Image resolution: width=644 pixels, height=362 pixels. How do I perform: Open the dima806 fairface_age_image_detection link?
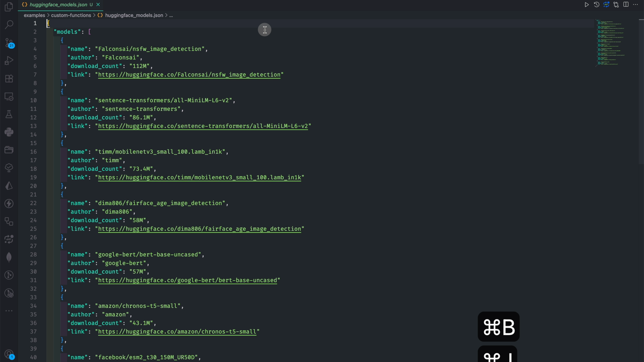pos(200,229)
